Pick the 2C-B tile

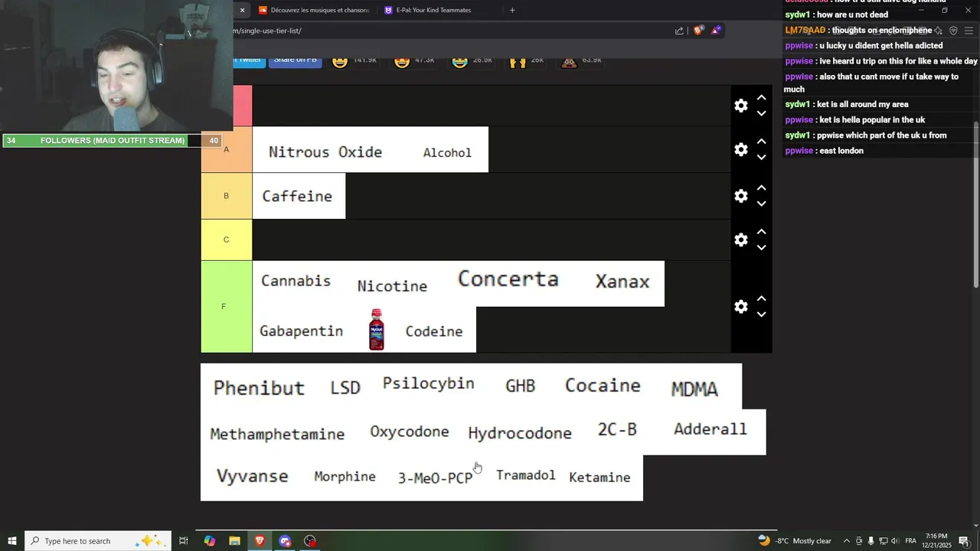pos(617,430)
